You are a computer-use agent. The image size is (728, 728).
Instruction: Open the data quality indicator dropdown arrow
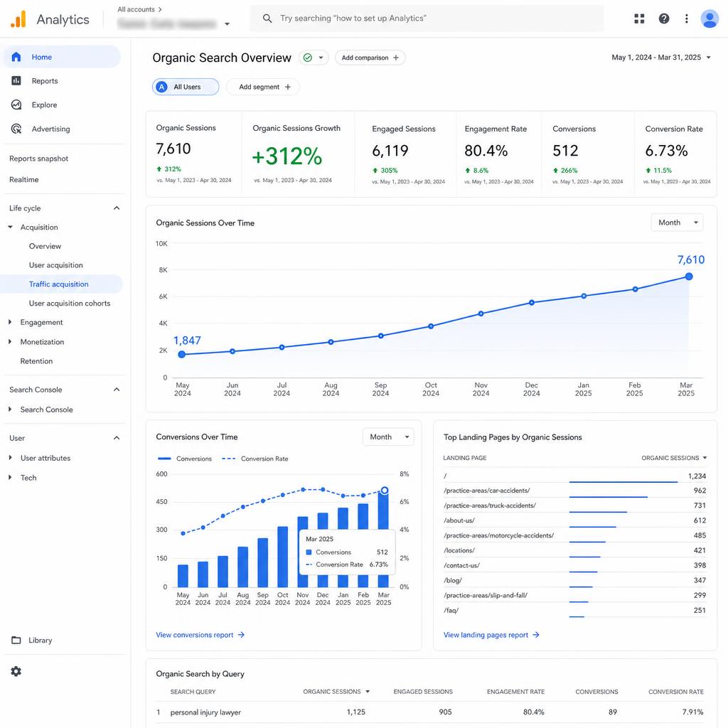[x=321, y=58]
